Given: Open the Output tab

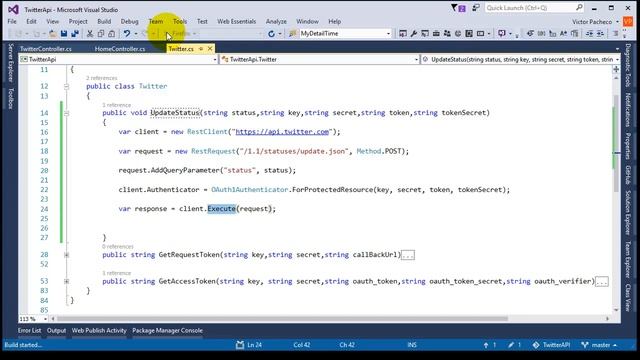Looking at the screenshot, I should (x=56, y=331).
